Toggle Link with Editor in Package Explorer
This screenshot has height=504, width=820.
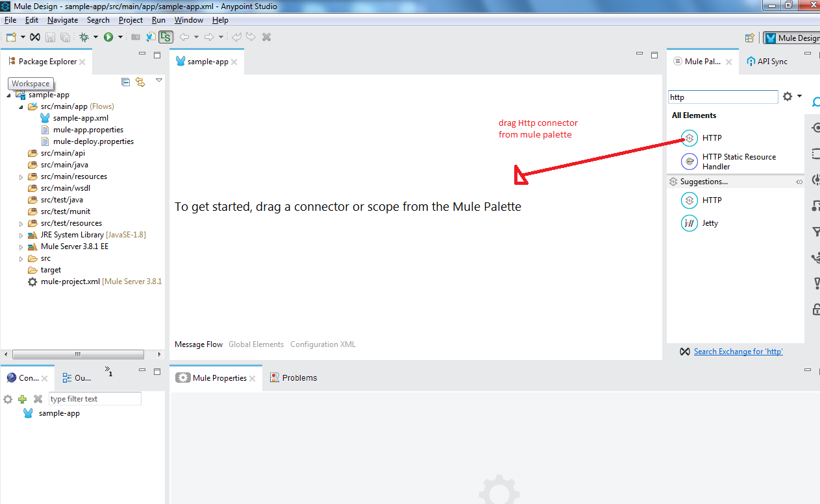[x=140, y=82]
